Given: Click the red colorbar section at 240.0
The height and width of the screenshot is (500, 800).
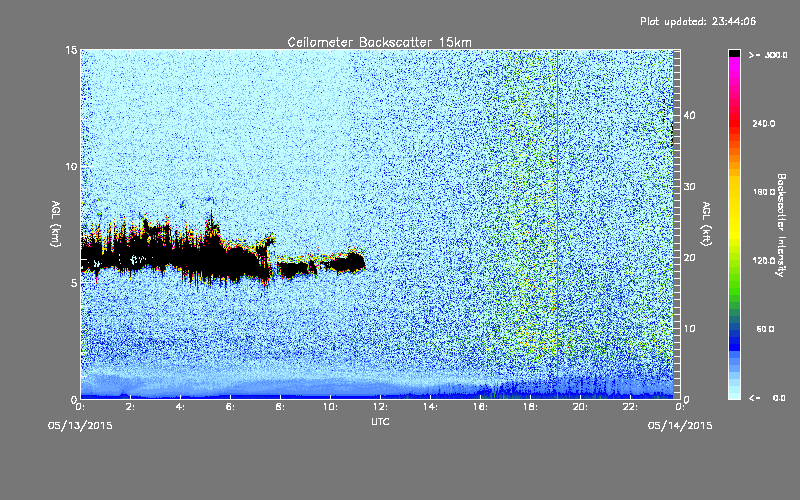Looking at the screenshot, I should (734, 123).
